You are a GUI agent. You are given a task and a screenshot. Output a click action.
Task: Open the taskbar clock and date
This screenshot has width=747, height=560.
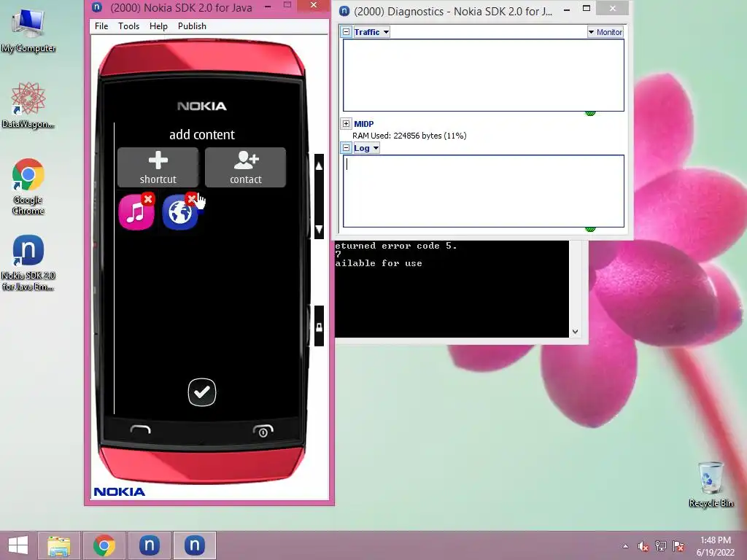point(716,546)
